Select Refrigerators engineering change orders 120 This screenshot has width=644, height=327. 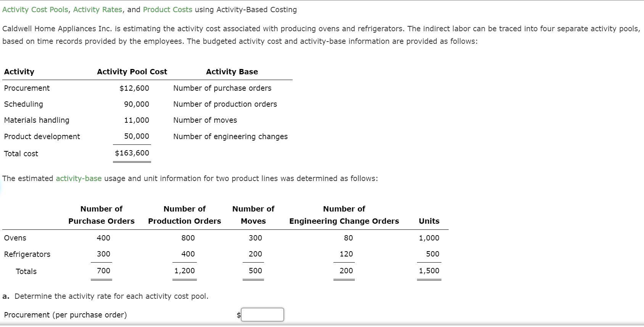pyautogui.click(x=346, y=254)
